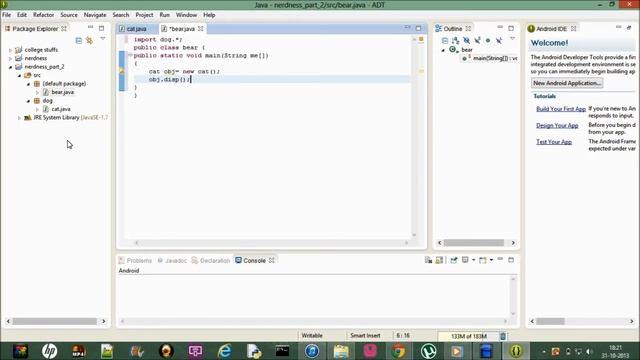Minimize the editor area
Image resolution: width=640 pixels, height=360 pixels.
407,27
